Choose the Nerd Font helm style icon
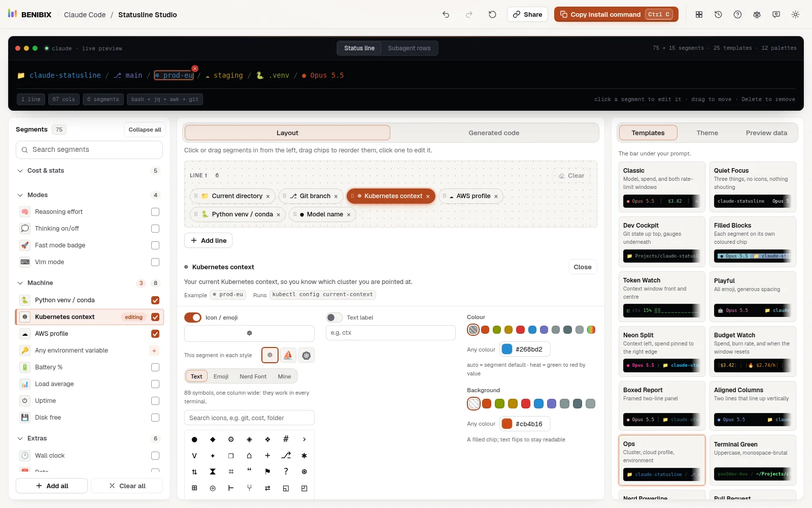Image resolution: width=812 pixels, height=508 pixels. tap(307, 355)
